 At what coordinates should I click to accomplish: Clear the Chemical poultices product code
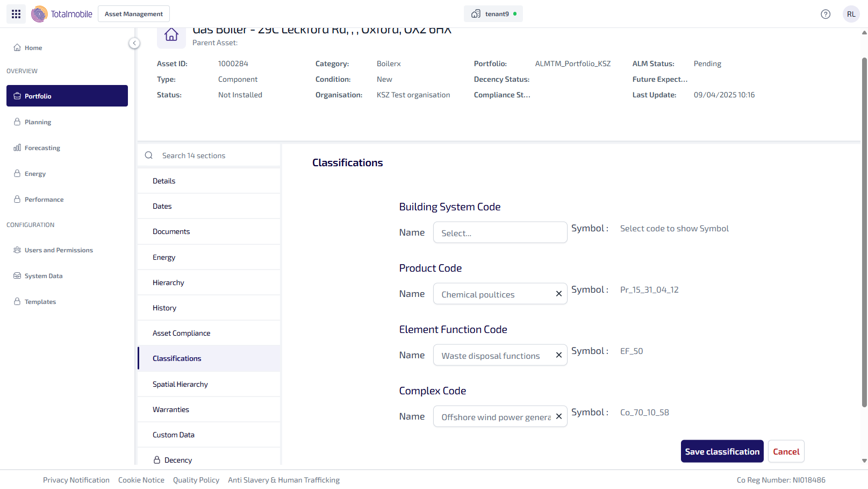(x=558, y=294)
